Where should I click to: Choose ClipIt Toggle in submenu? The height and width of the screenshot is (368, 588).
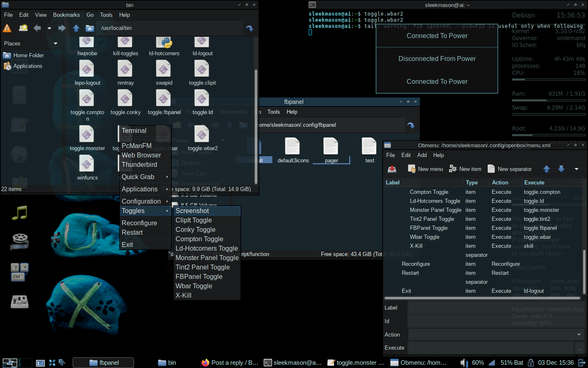[207, 220]
